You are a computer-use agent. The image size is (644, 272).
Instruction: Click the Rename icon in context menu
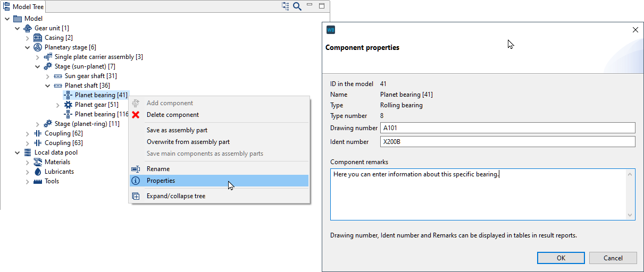tap(136, 169)
